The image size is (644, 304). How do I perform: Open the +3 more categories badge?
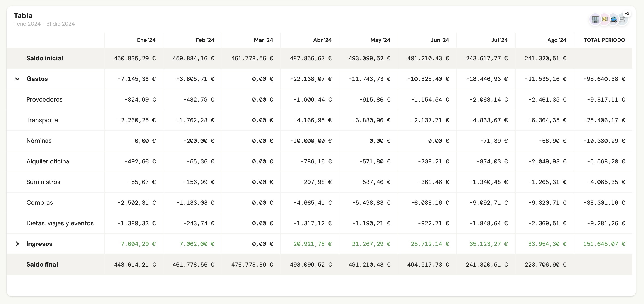pyautogui.click(x=627, y=13)
